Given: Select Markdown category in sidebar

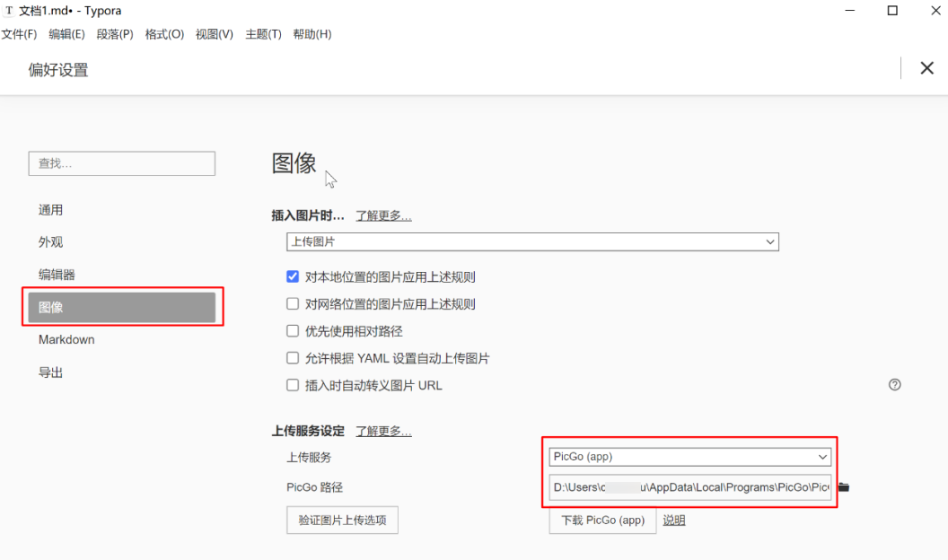Looking at the screenshot, I should [66, 339].
